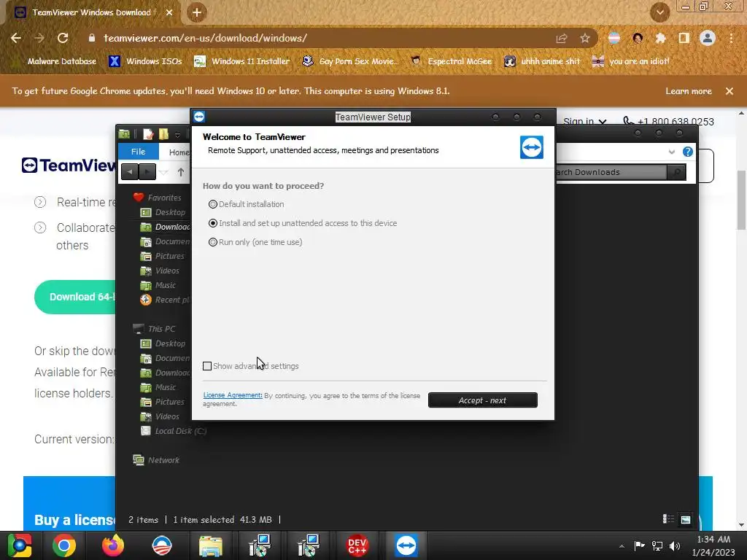Image resolution: width=747 pixels, height=560 pixels.
Task: Switch Explorer to large icons view
Action: coord(686,519)
